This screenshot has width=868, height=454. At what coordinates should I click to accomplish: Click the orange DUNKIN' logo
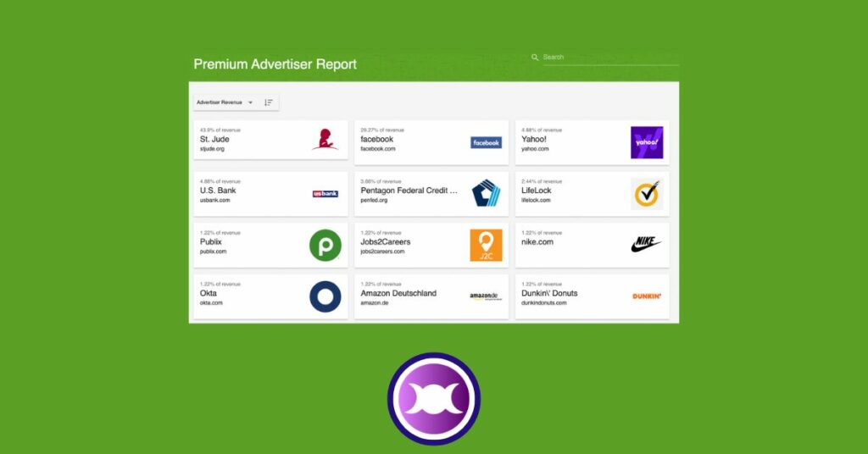647,296
